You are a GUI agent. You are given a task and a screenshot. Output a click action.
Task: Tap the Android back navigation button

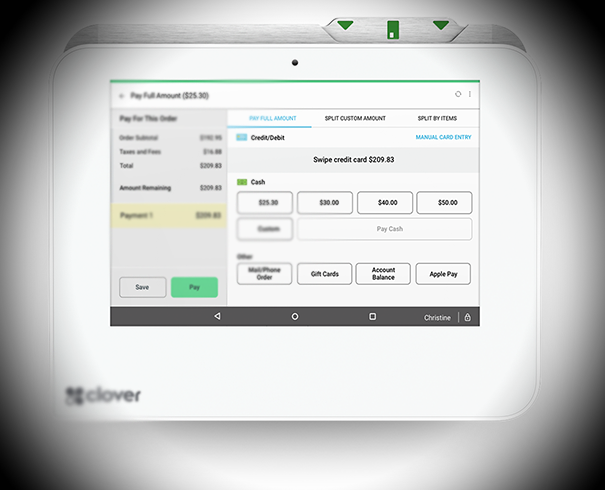(x=217, y=316)
